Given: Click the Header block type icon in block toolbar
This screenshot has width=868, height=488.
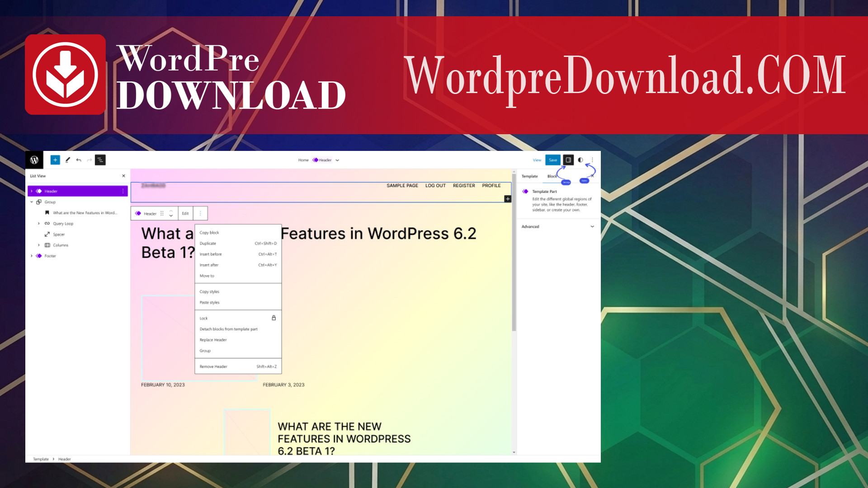Looking at the screenshot, I should (138, 214).
